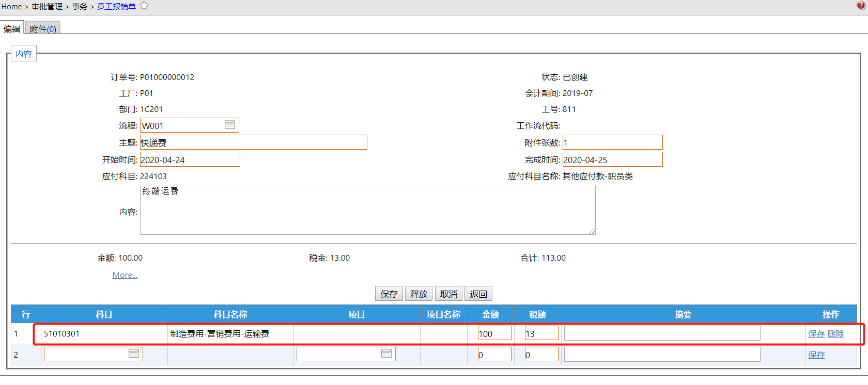The width and height of the screenshot is (868, 385).
Task: Click the 会计期间 value 2019-07
Action: click(578, 93)
